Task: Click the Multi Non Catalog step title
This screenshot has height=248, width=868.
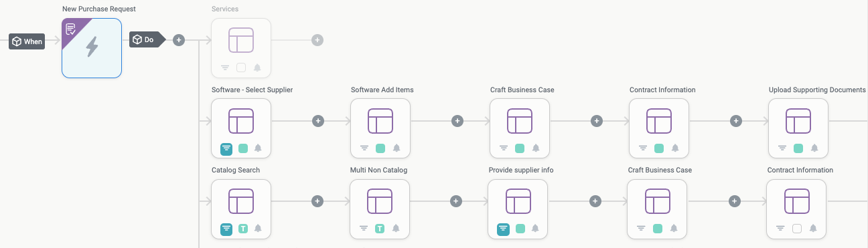Action: click(x=378, y=170)
